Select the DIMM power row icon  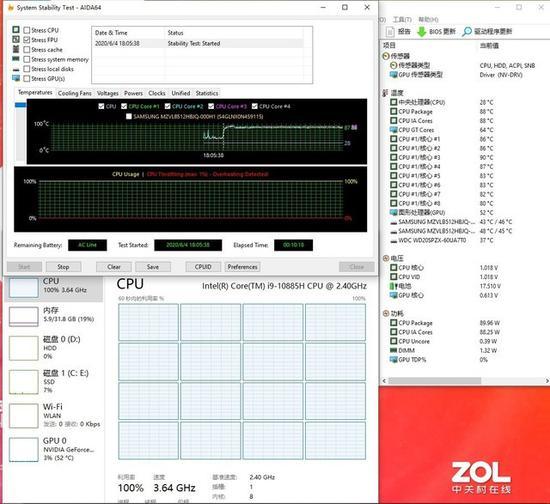click(x=394, y=350)
